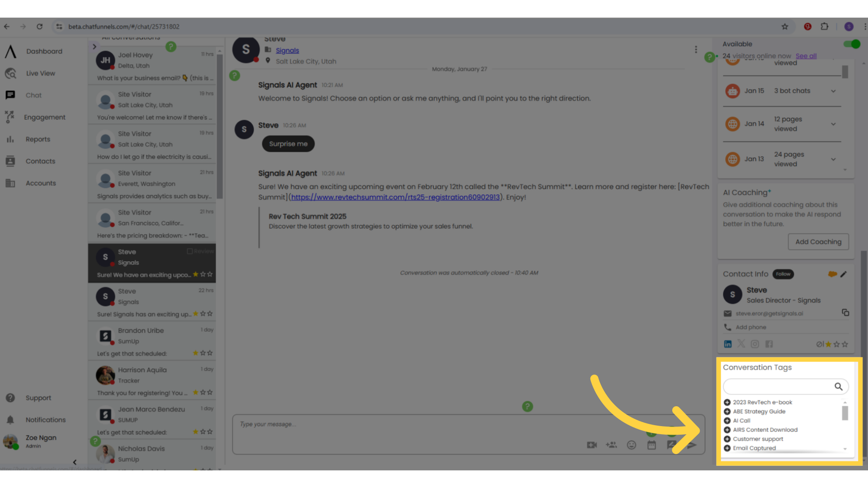The height and width of the screenshot is (488, 868).
Task: Check the Review checkbox on Steve conversation
Action: (190, 252)
